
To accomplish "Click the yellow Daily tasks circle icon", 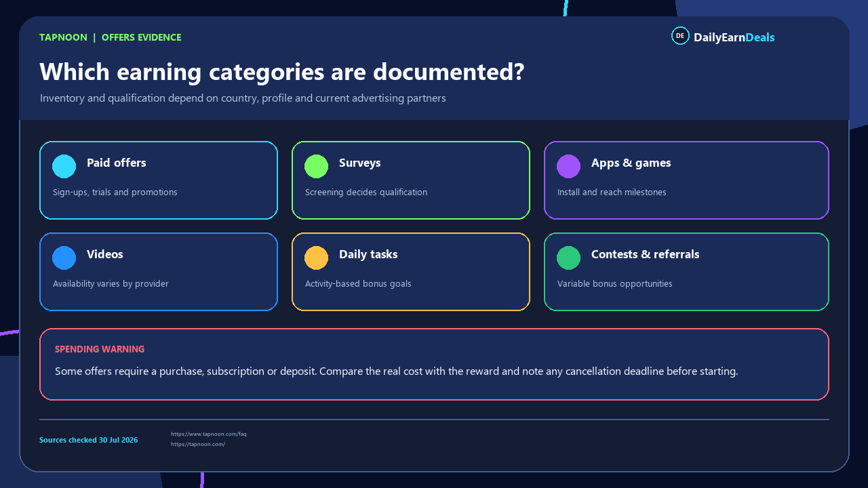I will [317, 258].
